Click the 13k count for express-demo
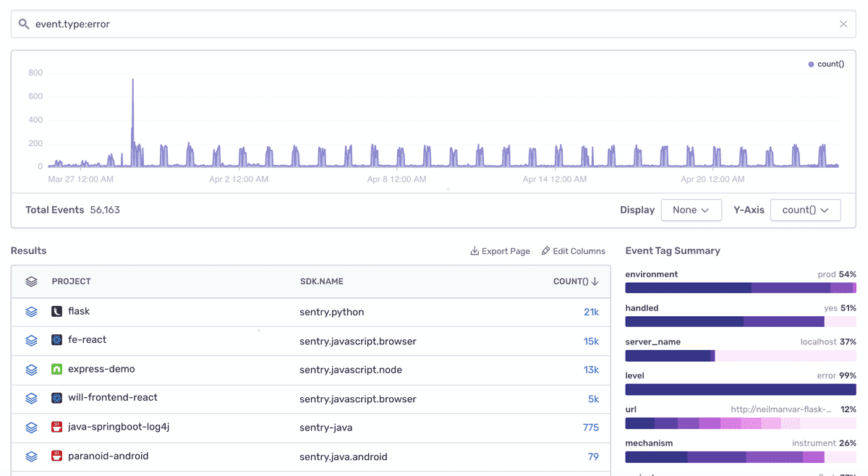 pyautogui.click(x=591, y=370)
